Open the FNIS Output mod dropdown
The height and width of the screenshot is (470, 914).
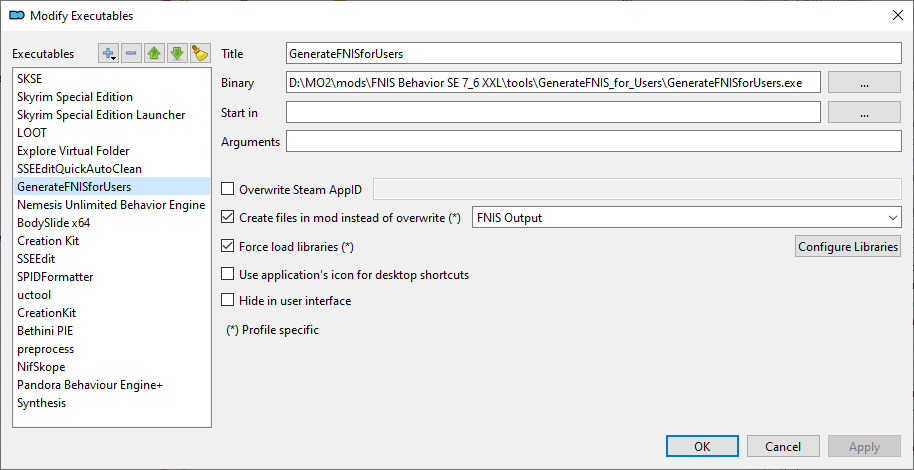click(x=686, y=218)
